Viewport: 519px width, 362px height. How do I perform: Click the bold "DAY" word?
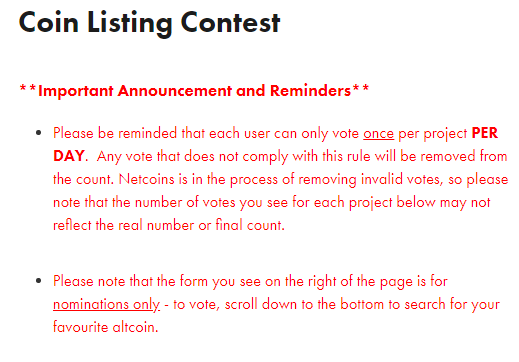coord(69,156)
